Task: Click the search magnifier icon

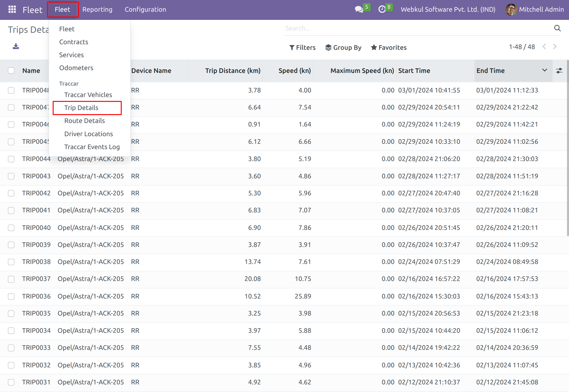Action: 557,28
